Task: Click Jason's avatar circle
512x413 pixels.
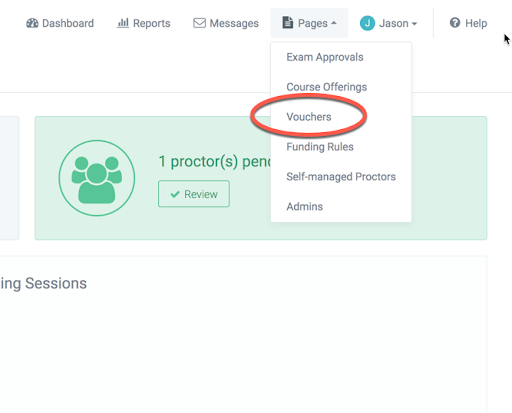Action: point(367,23)
